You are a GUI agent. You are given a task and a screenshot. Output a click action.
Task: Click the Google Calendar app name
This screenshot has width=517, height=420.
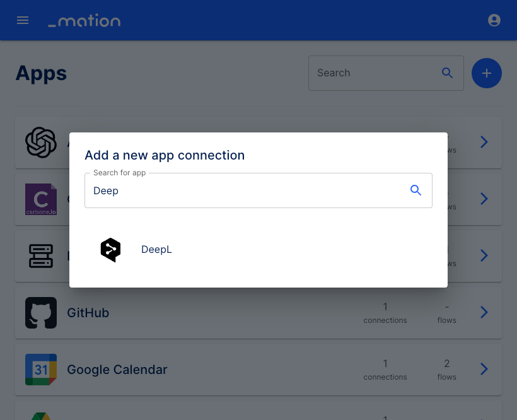(117, 370)
